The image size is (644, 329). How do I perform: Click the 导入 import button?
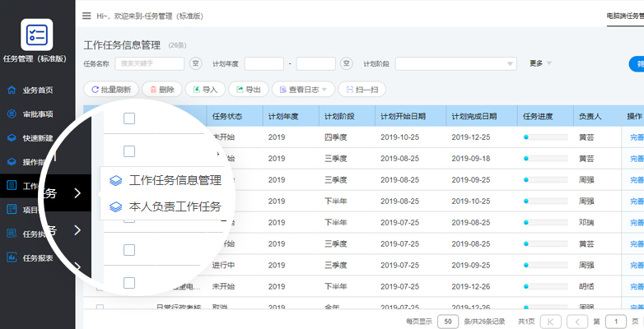[205, 90]
